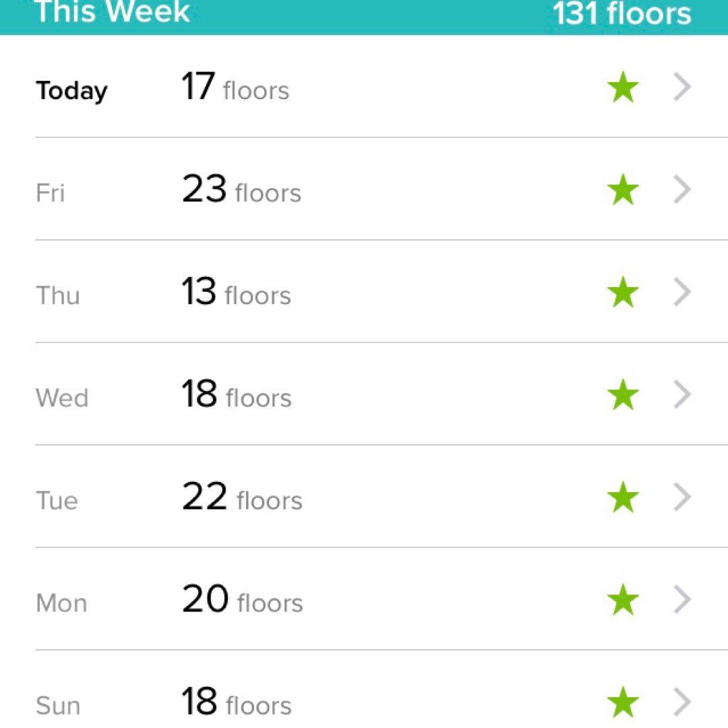Tap the green star on Fri row
The height and width of the screenshot is (728, 728).
(x=623, y=191)
